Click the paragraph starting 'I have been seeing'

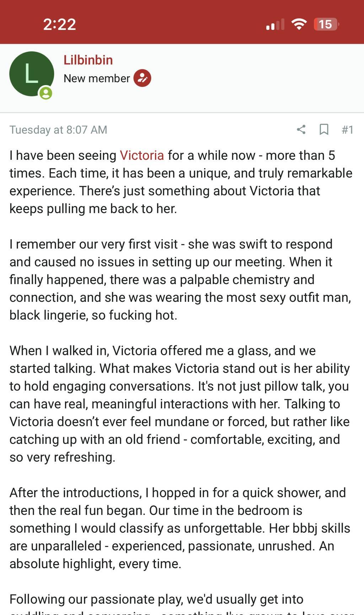click(181, 182)
